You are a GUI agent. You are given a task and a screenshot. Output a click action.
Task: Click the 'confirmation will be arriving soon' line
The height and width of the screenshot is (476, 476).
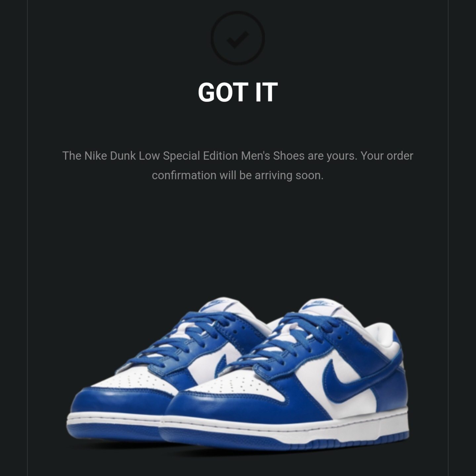coord(238,175)
